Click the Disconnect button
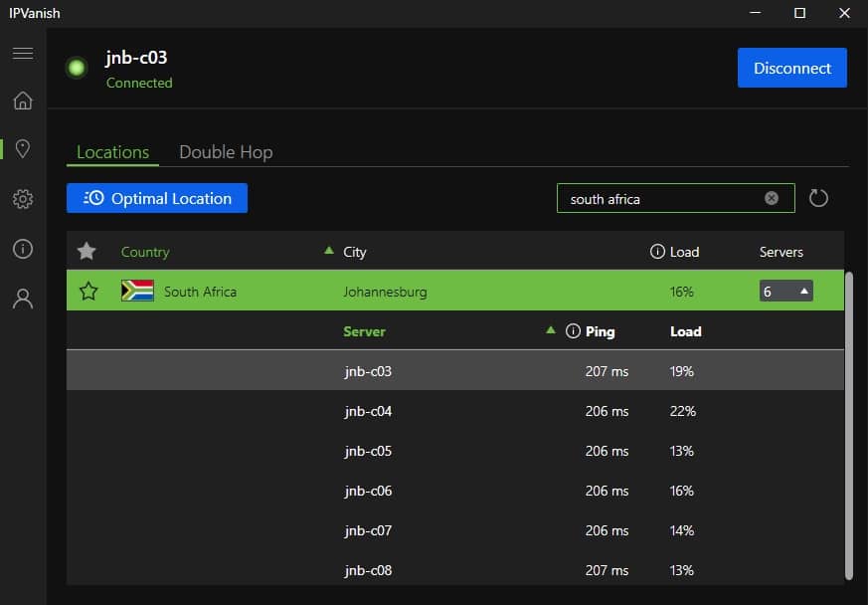The height and width of the screenshot is (605, 868). point(792,68)
